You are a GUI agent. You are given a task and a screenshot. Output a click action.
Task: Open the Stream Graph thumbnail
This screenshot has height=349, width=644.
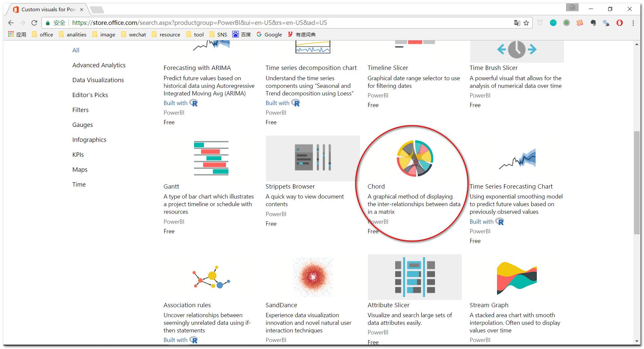point(517,278)
